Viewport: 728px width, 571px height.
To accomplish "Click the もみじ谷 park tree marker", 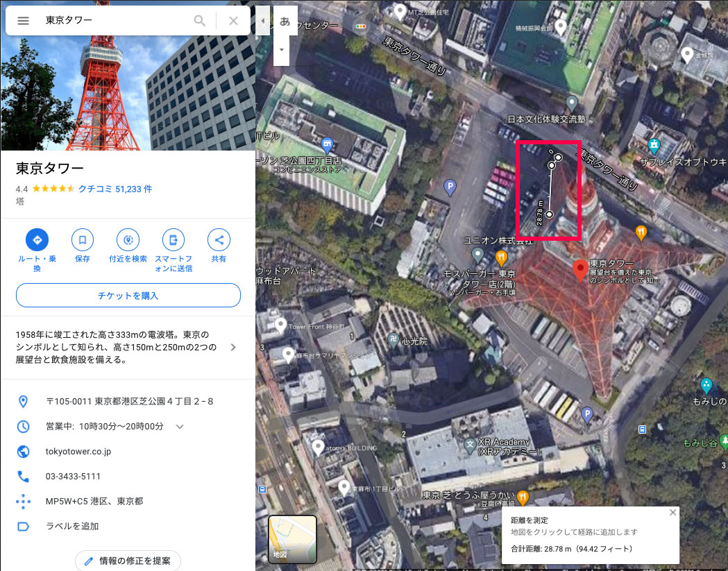I will pyautogui.click(x=724, y=442).
